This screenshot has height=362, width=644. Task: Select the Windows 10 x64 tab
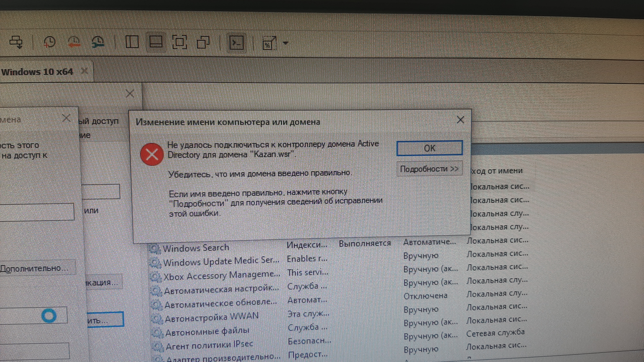click(38, 72)
